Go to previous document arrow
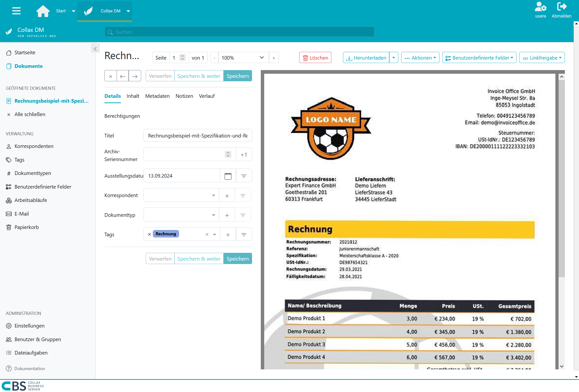The image size is (579, 392). coord(123,76)
